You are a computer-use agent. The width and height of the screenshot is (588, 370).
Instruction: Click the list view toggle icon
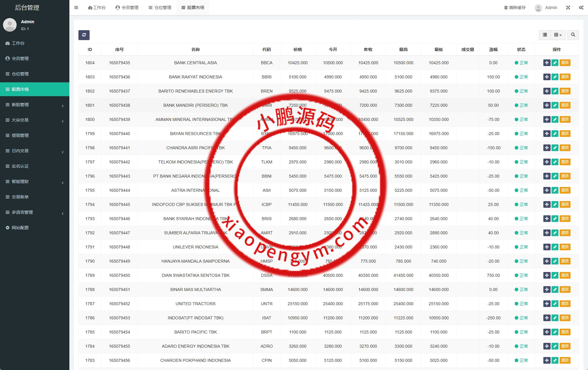(545, 35)
